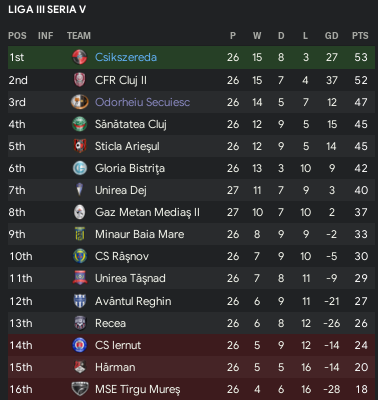
Task: Click the Csikszereda club badge
Action: [80, 57]
